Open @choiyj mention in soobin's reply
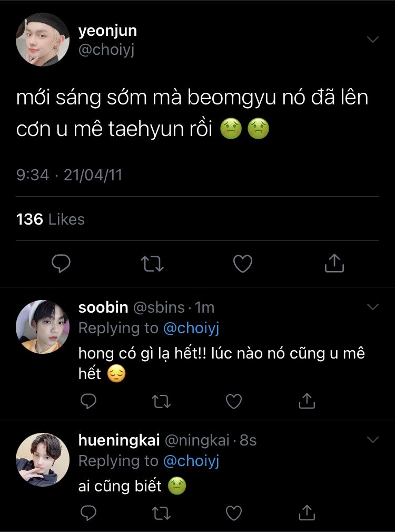395x532 pixels. tap(191, 328)
